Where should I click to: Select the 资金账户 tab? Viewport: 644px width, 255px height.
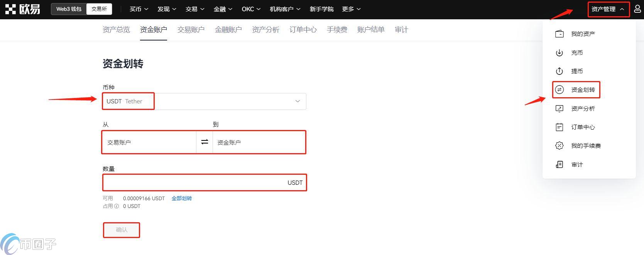pyautogui.click(x=154, y=30)
